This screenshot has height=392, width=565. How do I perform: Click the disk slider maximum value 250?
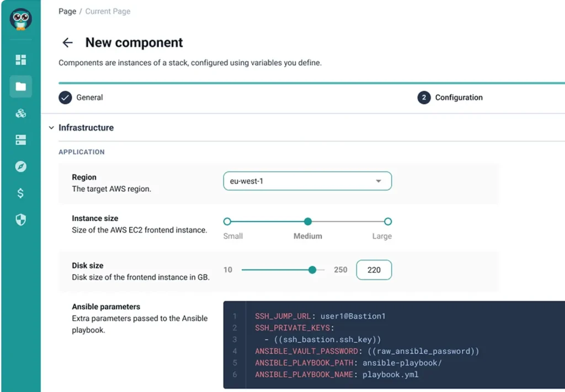tap(340, 270)
